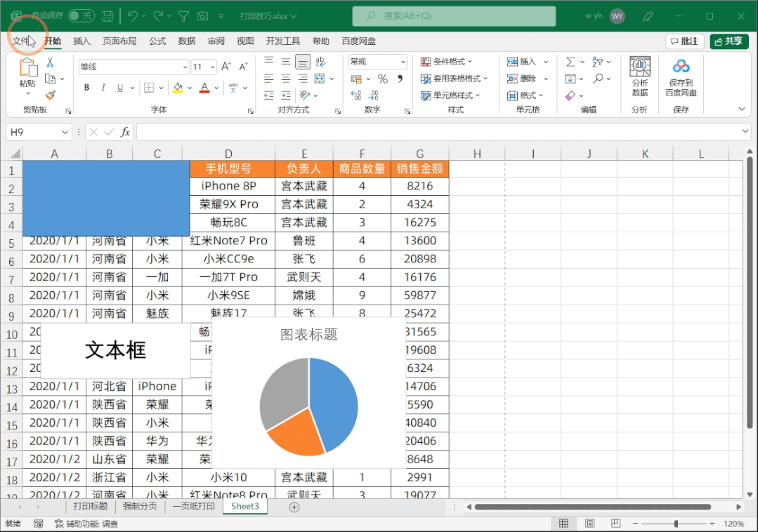Click the Wrap Text icon
The image size is (758, 532).
320,62
